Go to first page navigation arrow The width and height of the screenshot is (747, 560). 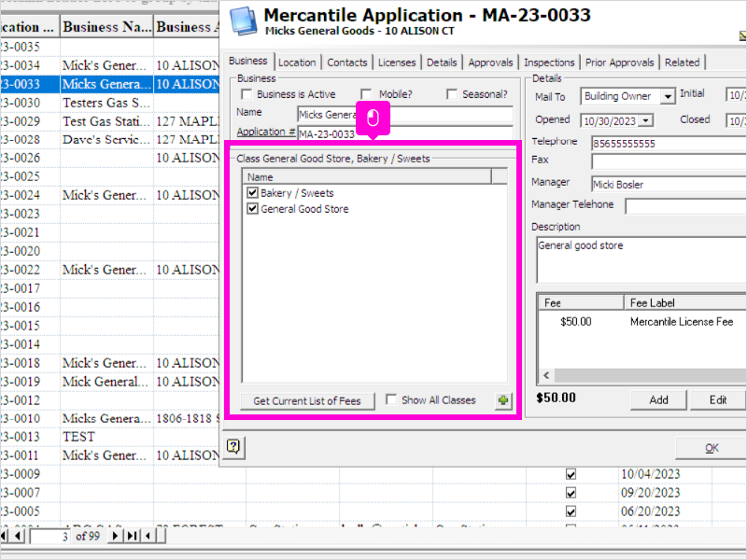5,536
